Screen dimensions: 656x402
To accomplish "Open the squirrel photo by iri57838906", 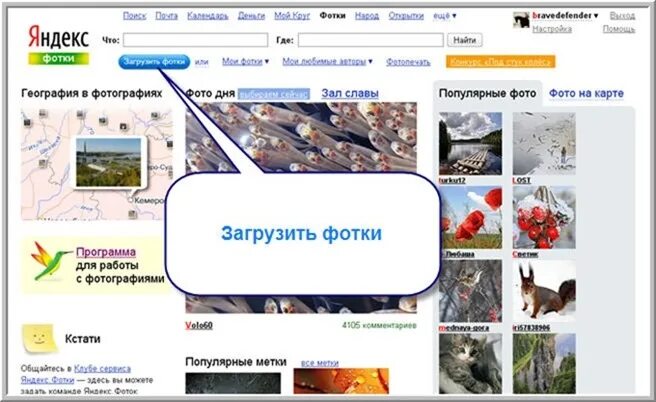I will point(544,291).
